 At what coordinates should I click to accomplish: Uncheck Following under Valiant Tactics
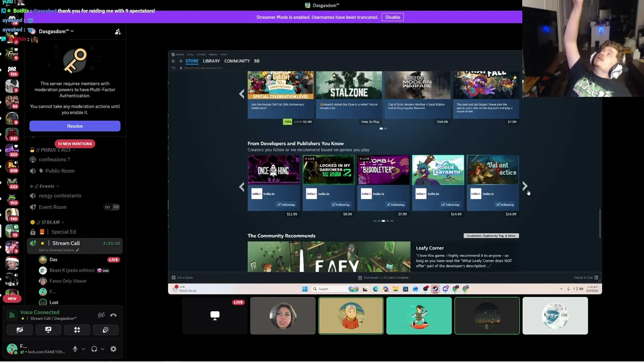tap(505, 205)
